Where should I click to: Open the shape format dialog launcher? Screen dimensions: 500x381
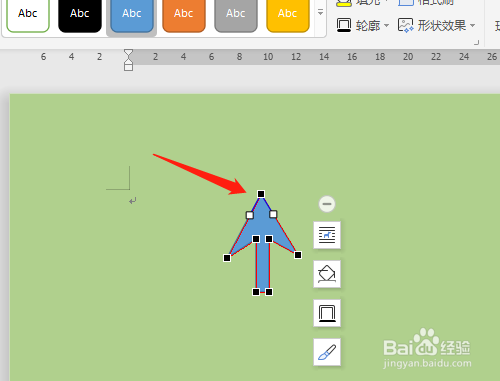[477, 42]
